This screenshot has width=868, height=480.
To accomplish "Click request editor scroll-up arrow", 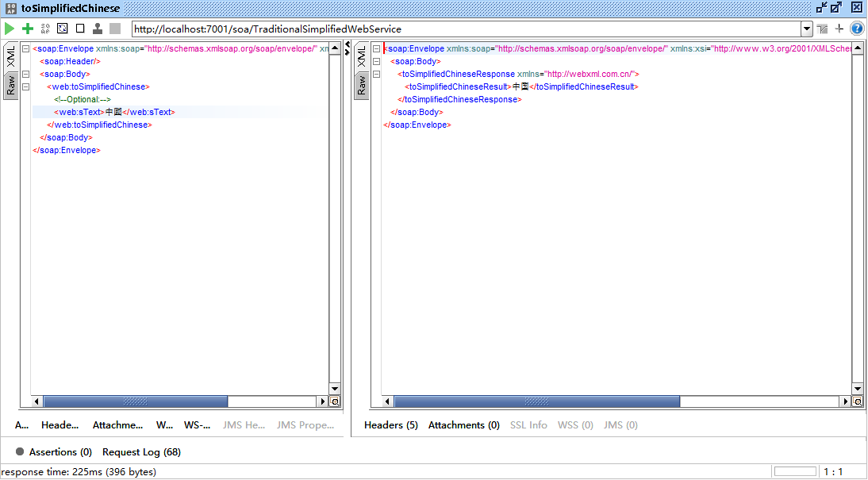I will [335, 48].
